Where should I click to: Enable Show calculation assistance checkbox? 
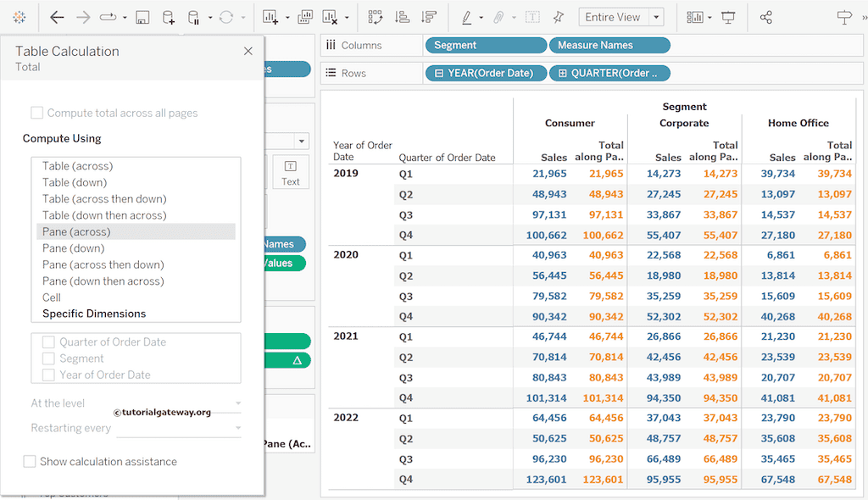click(x=30, y=462)
